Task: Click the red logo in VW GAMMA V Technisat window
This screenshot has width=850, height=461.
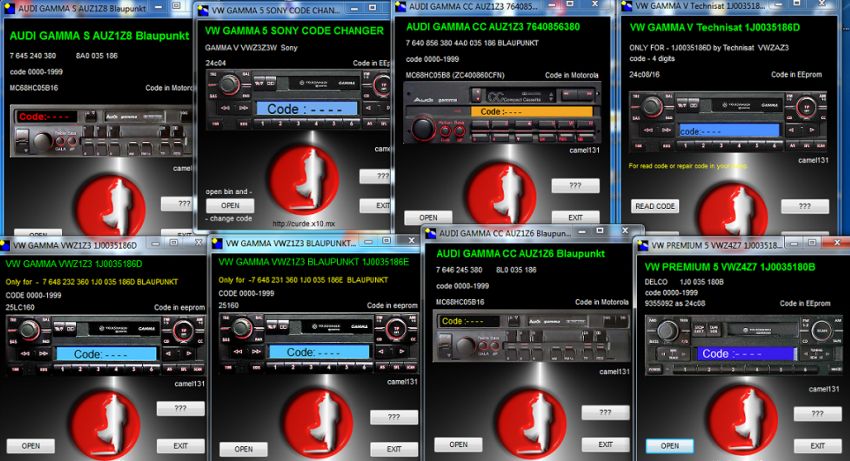Action: pyautogui.click(x=732, y=210)
